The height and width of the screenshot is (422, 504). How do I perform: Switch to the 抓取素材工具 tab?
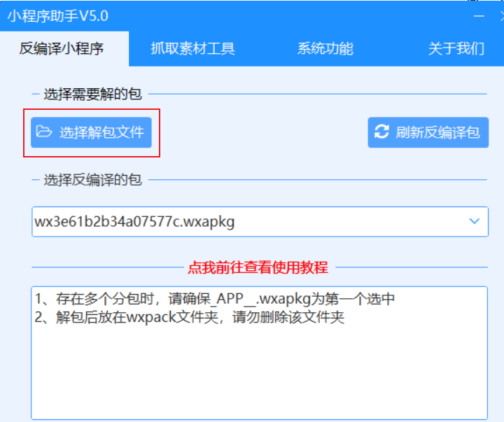(x=193, y=49)
